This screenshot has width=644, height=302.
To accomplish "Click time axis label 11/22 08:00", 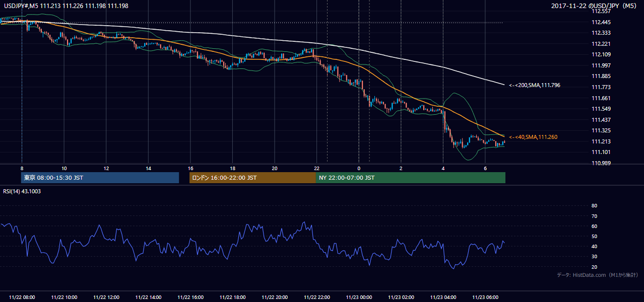I will click(22, 297).
